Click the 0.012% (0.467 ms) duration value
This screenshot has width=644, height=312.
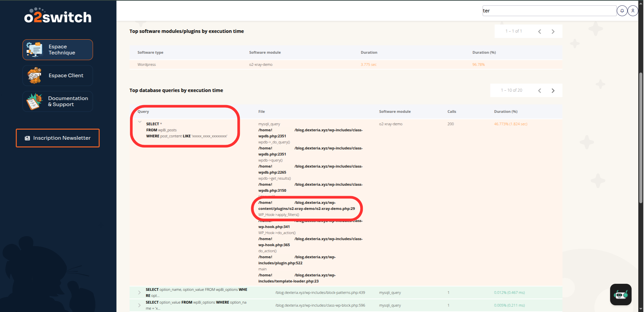pyautogui.click(x=509, y=293)
